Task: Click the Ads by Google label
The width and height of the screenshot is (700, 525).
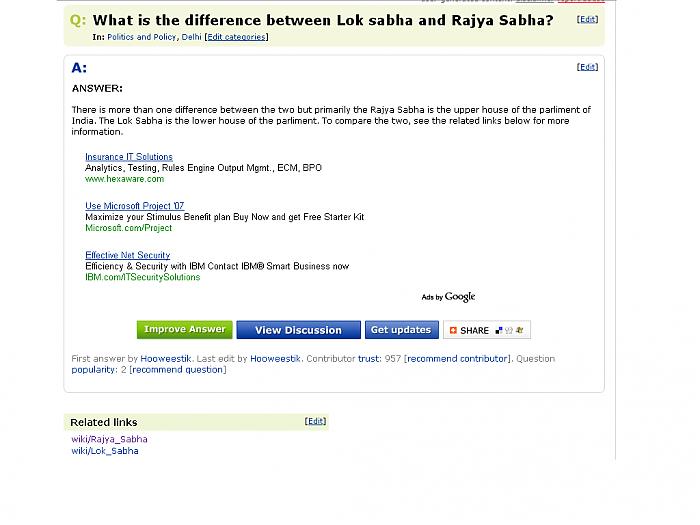Action: click(448, 297)
